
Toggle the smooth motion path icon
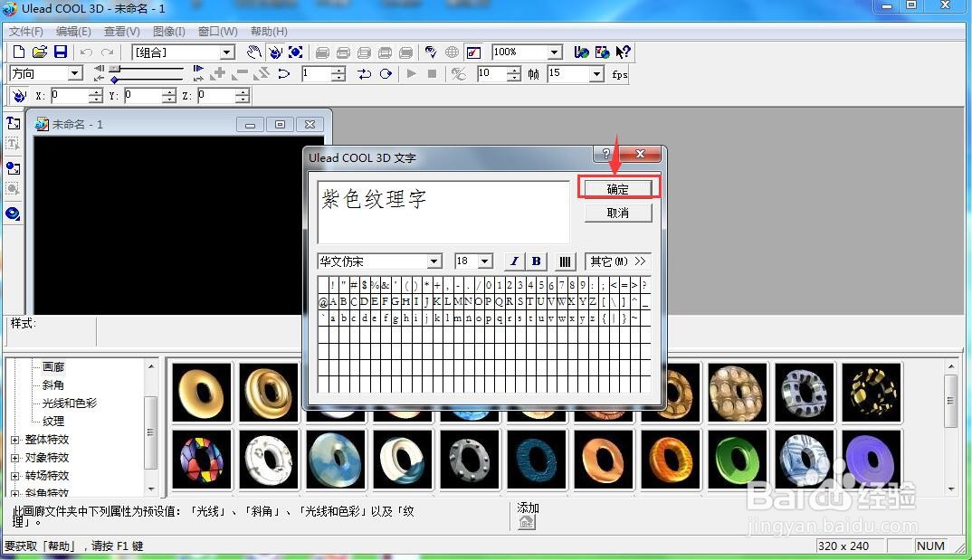(x=284, y=73)
